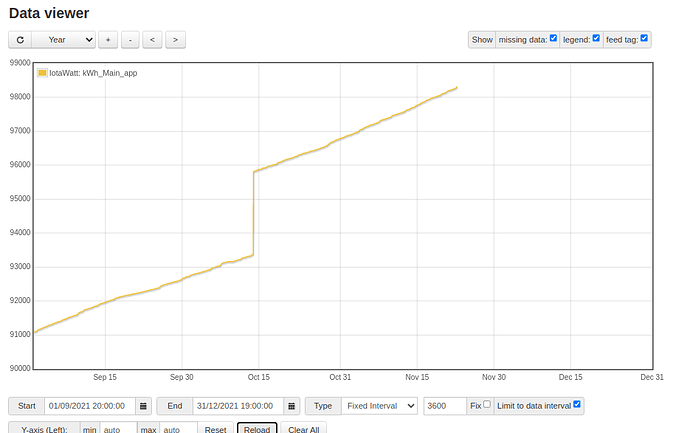Screen dimensions: 690x433
Task: Zoom out with the minus button
Action: (130, 40)
